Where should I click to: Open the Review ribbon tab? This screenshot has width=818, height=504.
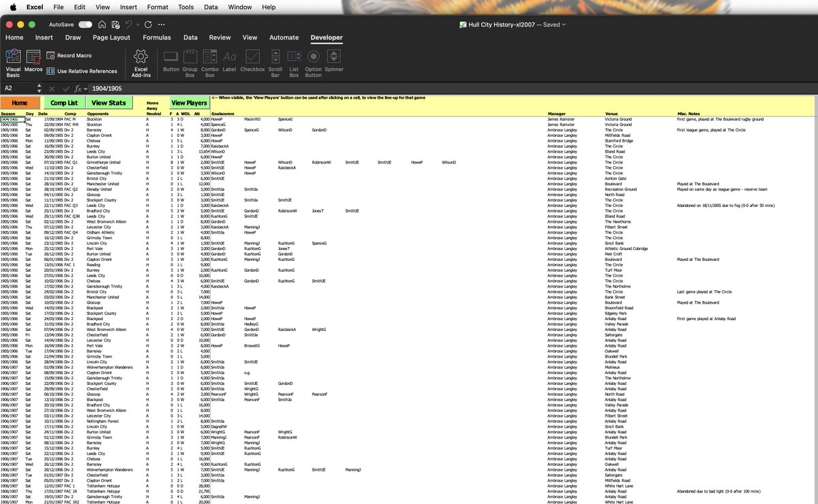(220, 37)
